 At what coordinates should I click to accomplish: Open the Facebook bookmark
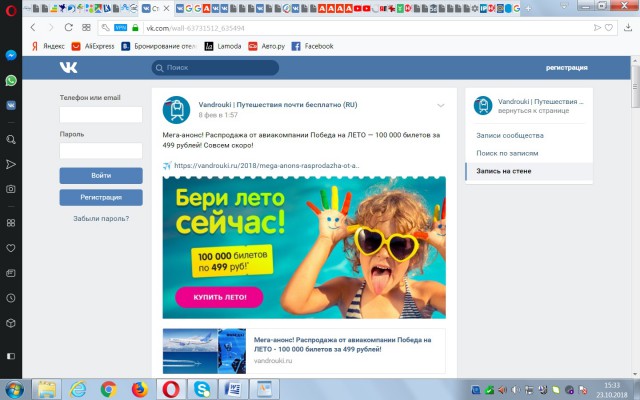coord(312,46)
